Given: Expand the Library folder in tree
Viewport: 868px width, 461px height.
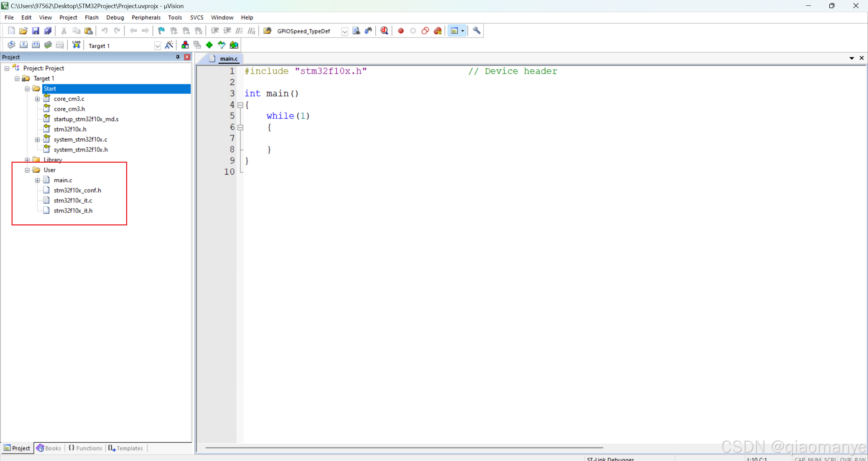Looking at the screenshot, I should [27, 160].
